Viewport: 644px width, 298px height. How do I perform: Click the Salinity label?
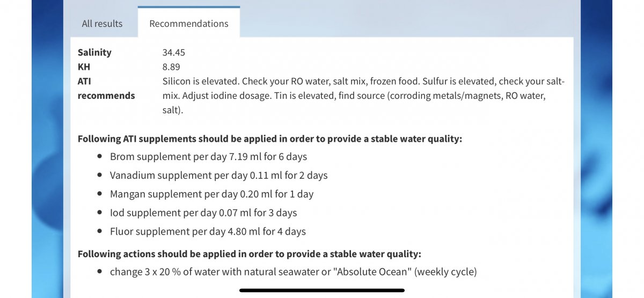(94, 52)
